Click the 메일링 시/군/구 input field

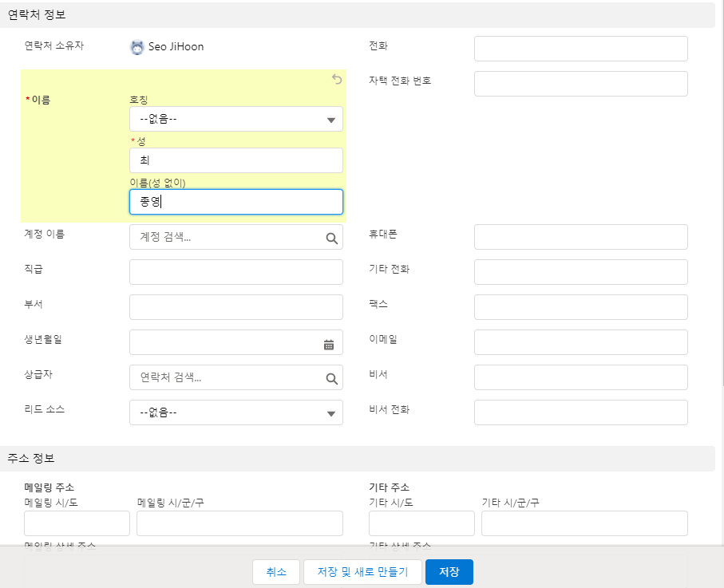(x=239, y=523)
